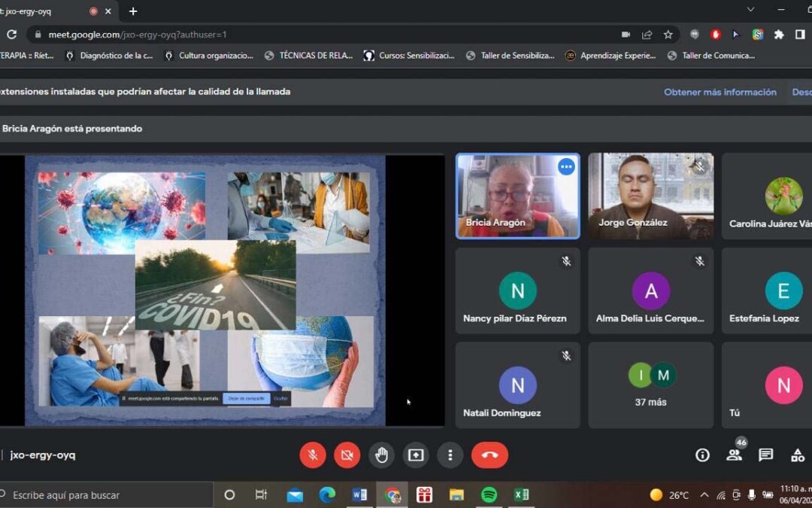Viewport: 812px width, 508px height.
Task: Bookmark this page with star icon
Action: tap(668, 35)
